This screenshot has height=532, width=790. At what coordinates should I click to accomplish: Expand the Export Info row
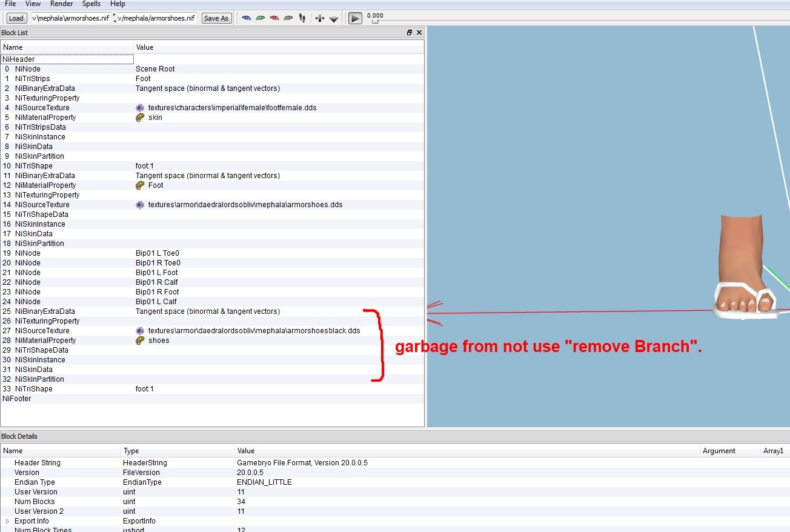(8, 521)
